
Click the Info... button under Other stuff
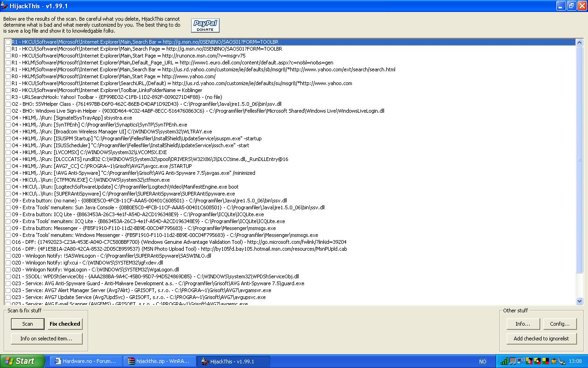tap(523, 324)
